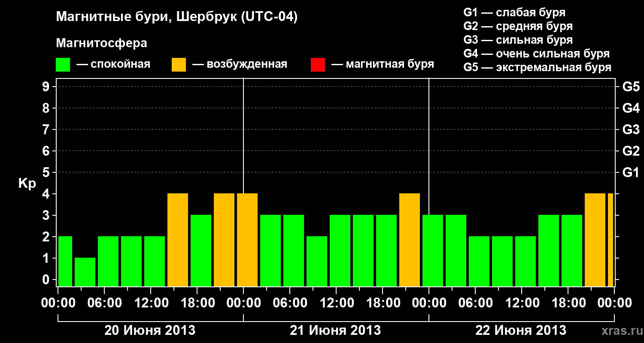
Task: Click the '22 Июня 2013' date label
Action: click(x=521, y=331)
